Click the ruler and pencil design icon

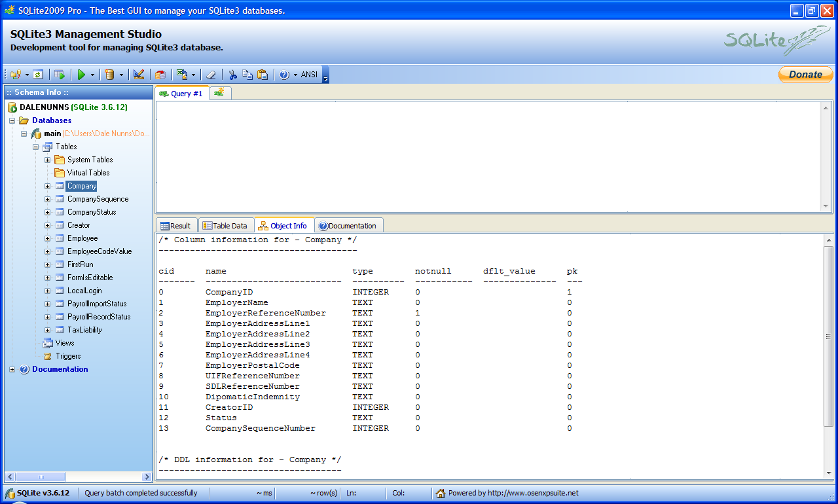[139, 75]
